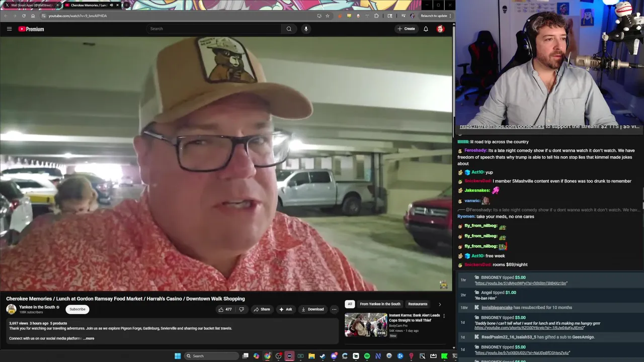
Task: Select the Cherokee Memories browser tab
Action: click(92, 5)
